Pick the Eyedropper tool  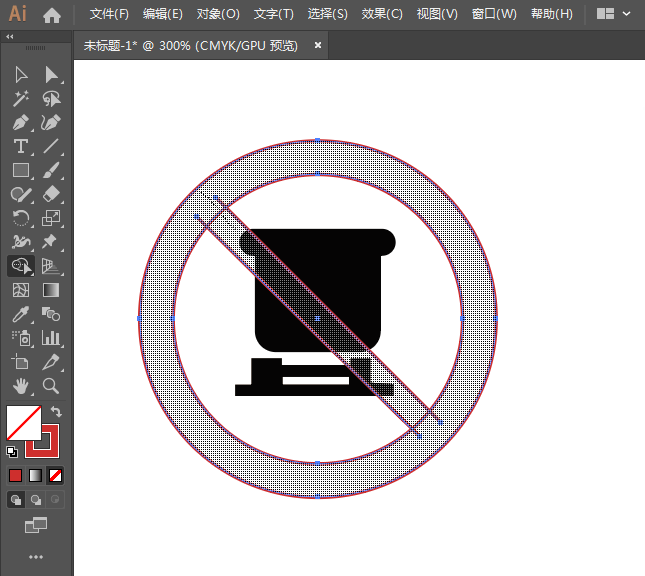(x=20, y=314)
